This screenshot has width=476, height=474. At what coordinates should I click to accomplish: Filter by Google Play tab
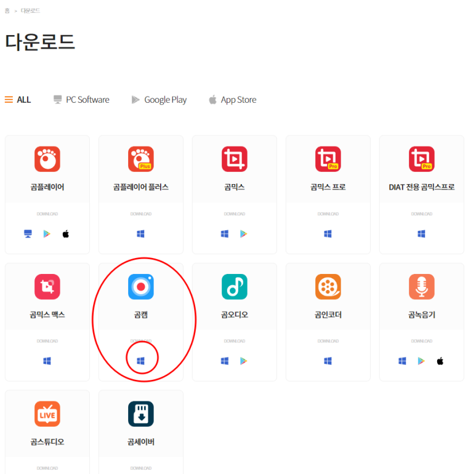pos(159,100)
